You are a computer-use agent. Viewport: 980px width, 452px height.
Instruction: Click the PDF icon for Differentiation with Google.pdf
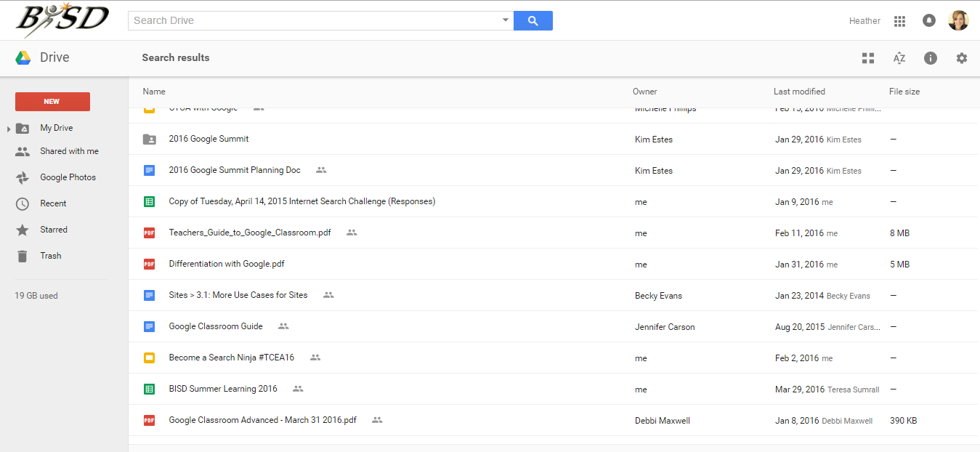(149, 265)
